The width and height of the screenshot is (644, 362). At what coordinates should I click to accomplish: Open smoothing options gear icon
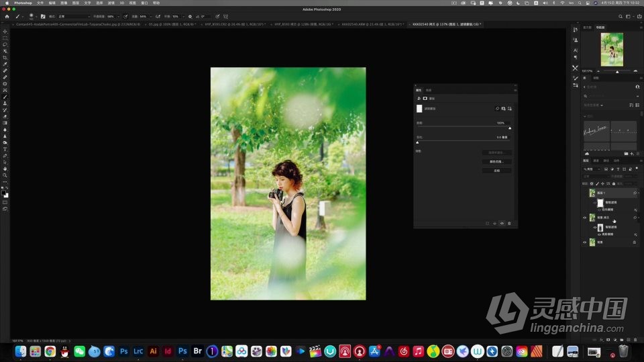(190, 16)
